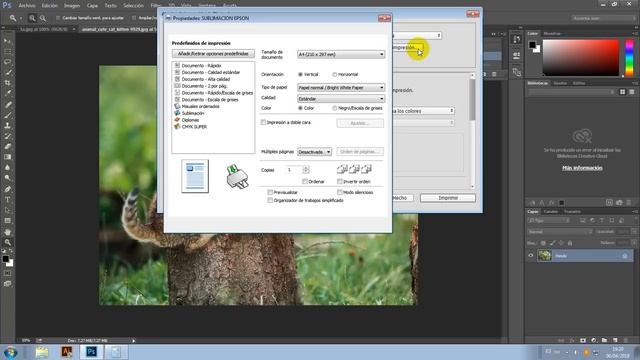Screen dimensions: 640x360
Task: Add a layer mask from Capas footer
Action: click(x=583, y=340)
